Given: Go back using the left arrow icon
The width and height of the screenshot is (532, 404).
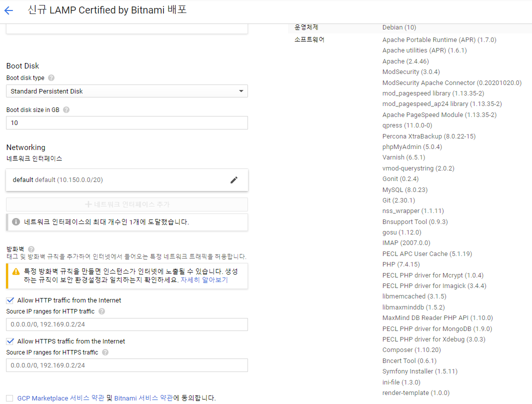Looking at the screenshot, I should 9,10.
